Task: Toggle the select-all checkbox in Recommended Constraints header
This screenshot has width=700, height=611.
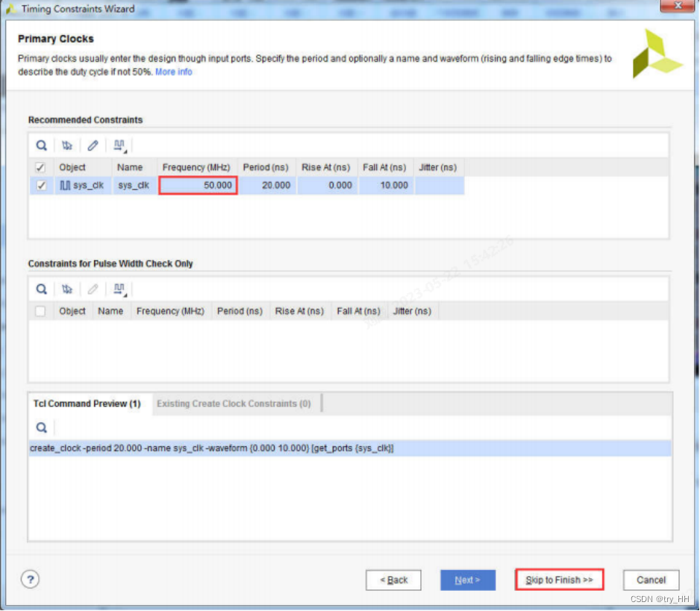Action: click(40, 167)
